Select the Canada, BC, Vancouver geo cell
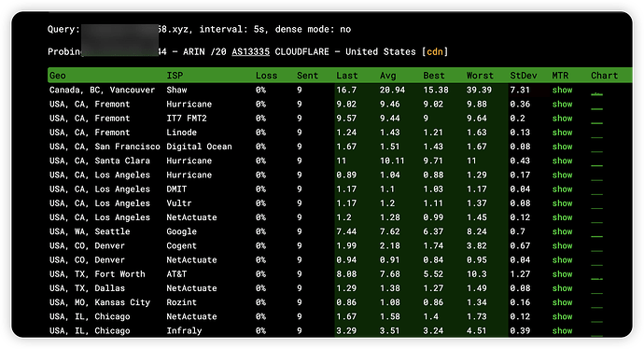The height and width of the screenshot is (349, 644). [x=102, y=90]
